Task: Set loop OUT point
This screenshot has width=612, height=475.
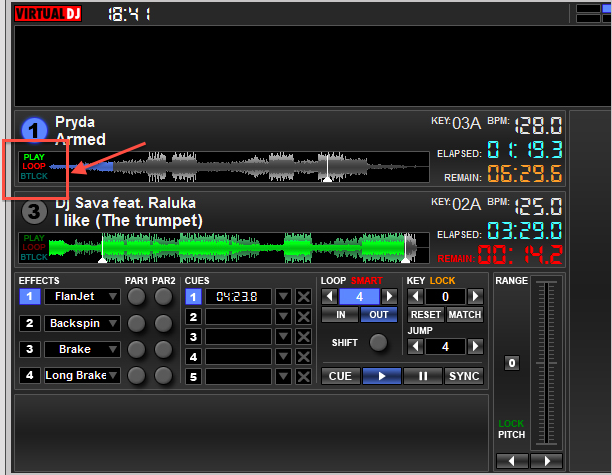Action: (x=379, y=315)
